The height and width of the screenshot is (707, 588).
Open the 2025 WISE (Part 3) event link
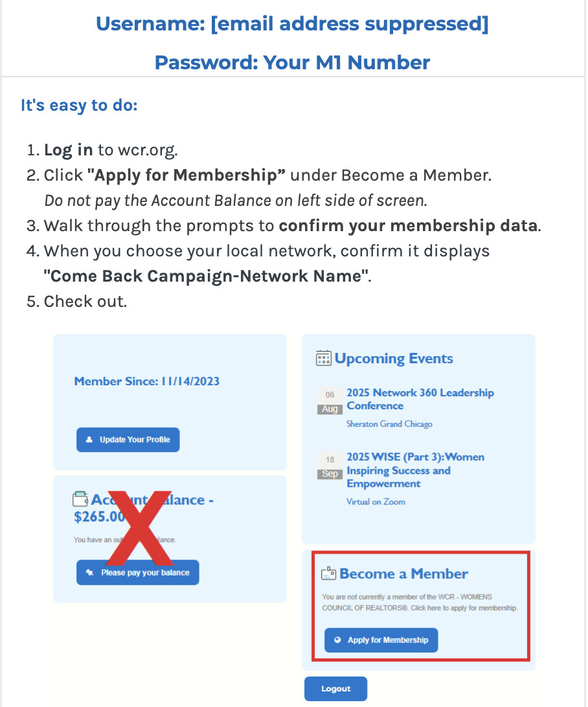pos(415,470)
